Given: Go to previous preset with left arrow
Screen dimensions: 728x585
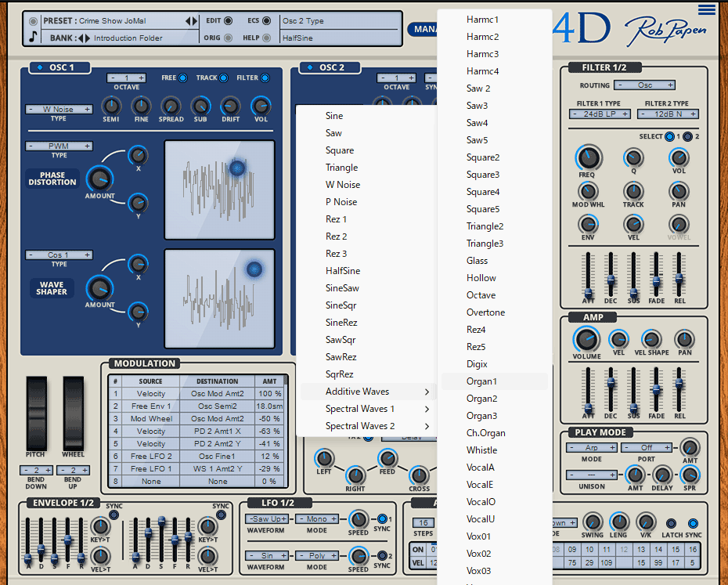Looking at the screenshot, I should [188, 21].
